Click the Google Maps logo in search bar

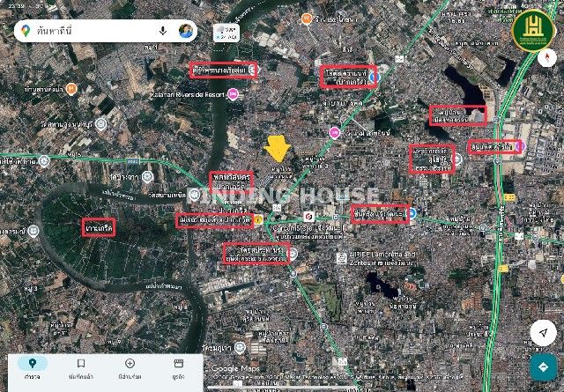point(26,31)
